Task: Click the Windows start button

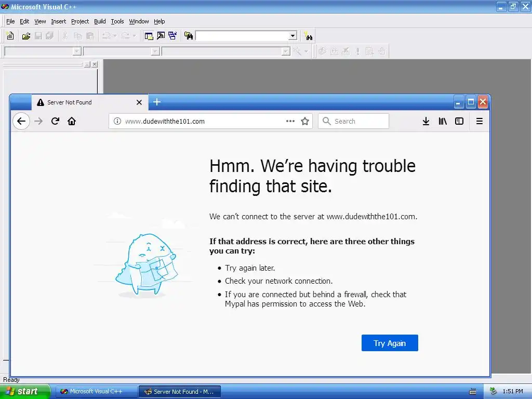Action: (25, 391)
